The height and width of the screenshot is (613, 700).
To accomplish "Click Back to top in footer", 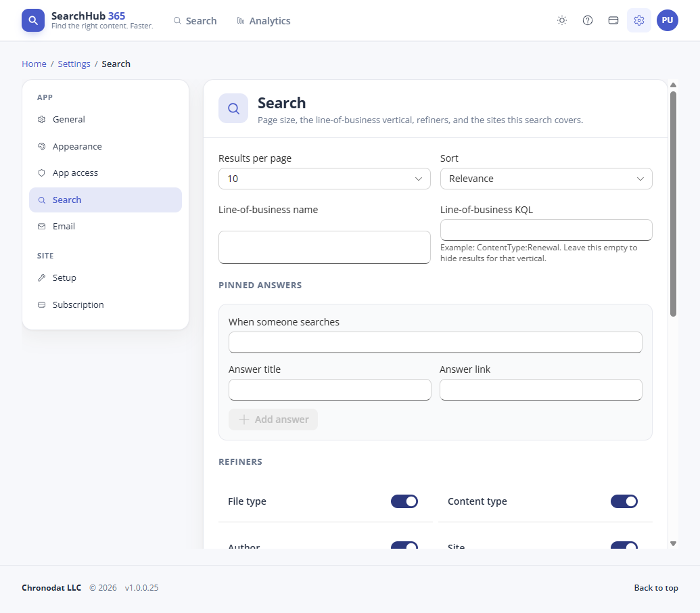I will 656,587.
